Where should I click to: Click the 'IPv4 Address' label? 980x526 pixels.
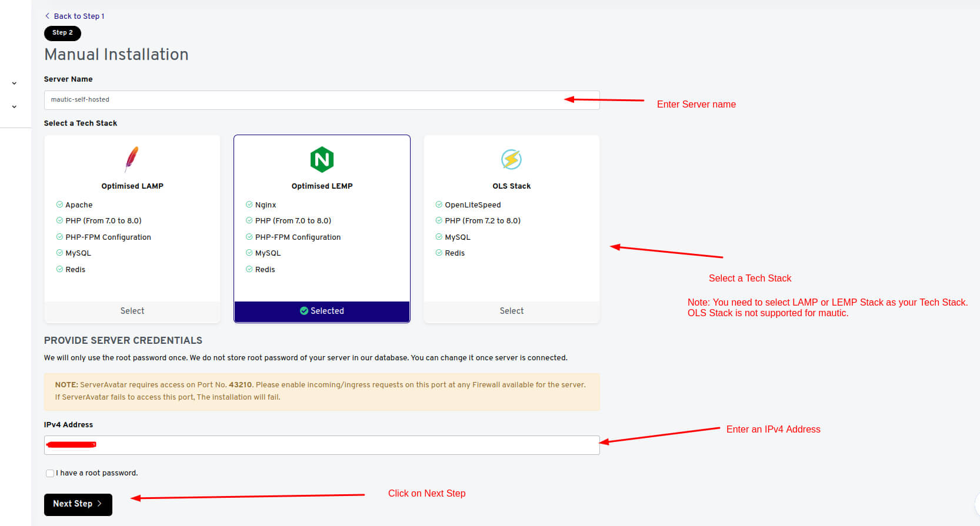(68, 425)
